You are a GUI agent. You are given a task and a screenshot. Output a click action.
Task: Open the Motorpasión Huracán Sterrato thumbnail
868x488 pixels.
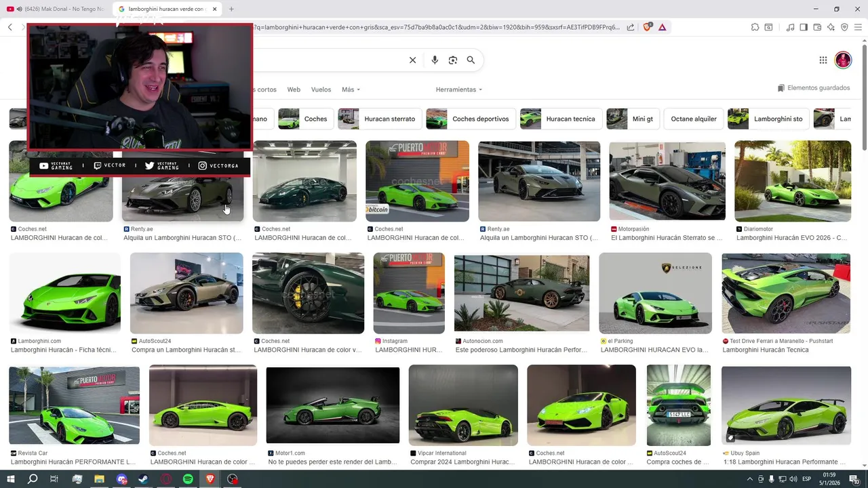pyautogui.click(x=667, y=181)
